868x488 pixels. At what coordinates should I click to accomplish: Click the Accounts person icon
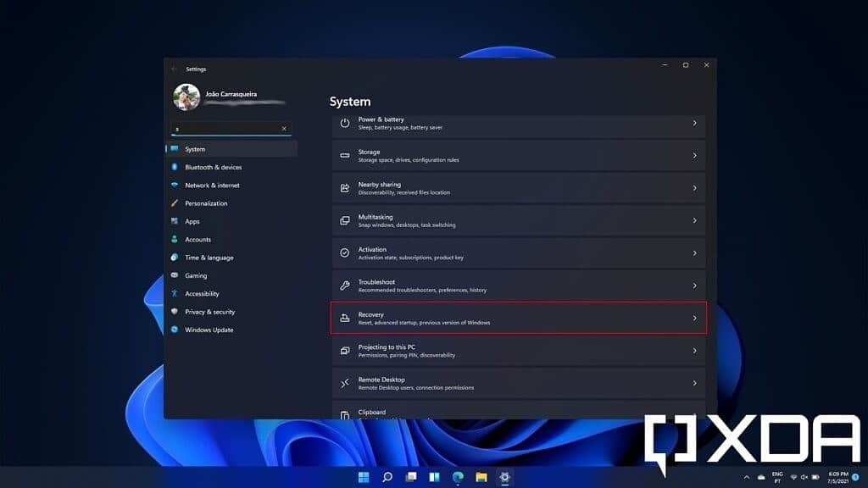[175, 239]
